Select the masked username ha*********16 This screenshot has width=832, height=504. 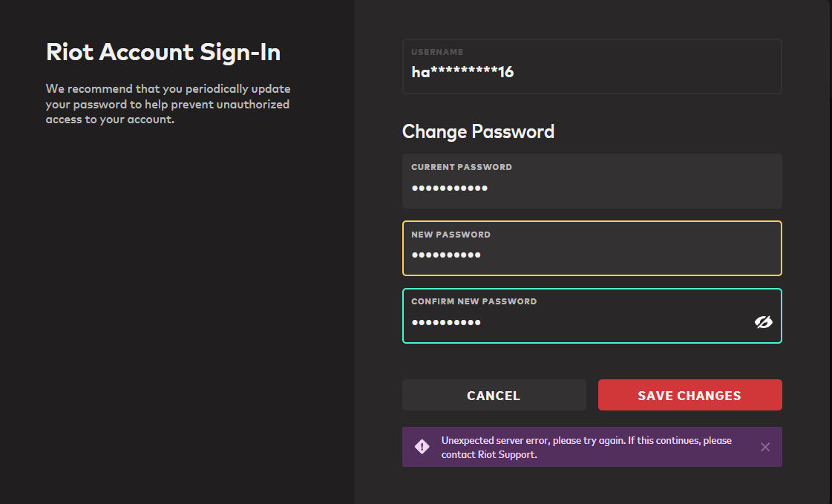coord(462,72)
